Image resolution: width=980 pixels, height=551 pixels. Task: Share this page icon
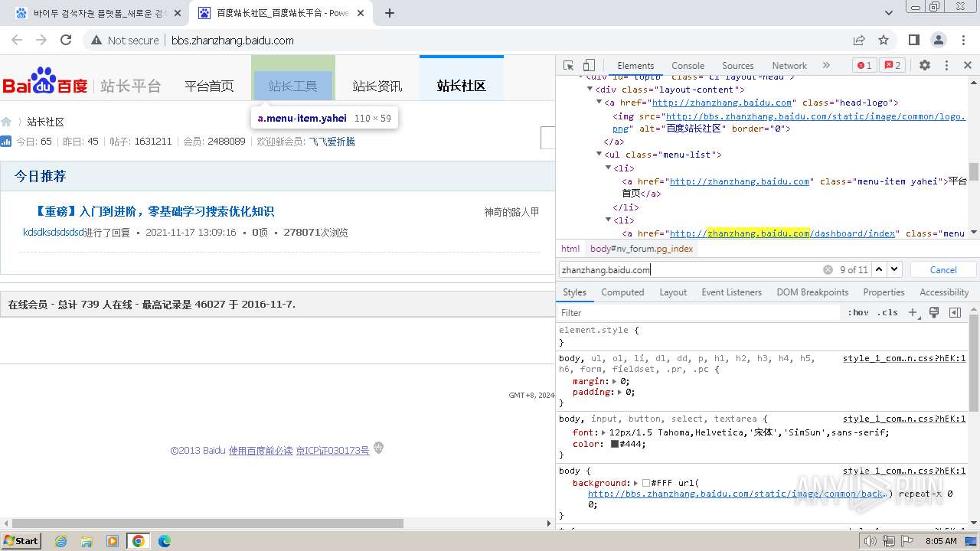859,40
